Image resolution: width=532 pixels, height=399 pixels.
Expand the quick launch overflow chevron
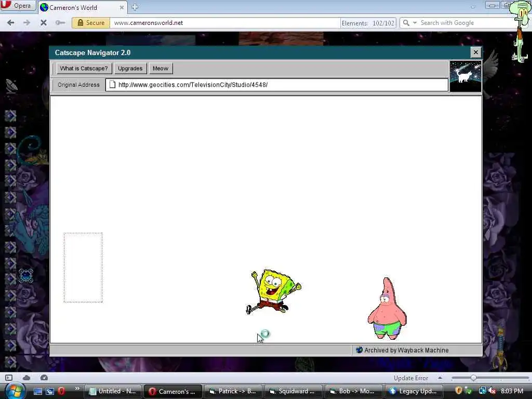coord(77,389)
